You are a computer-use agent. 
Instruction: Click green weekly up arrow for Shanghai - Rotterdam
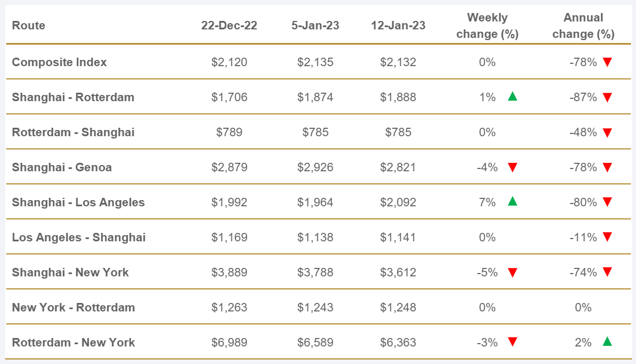tap(512, 97)
